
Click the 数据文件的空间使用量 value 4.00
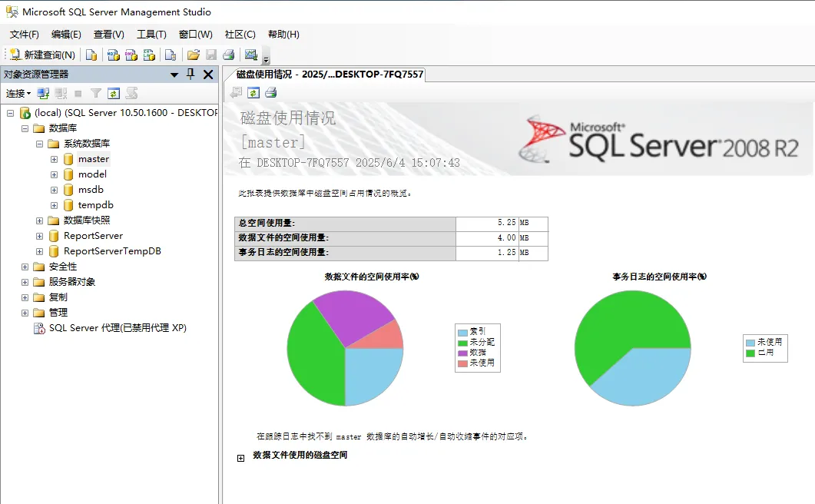pos(506,237)
